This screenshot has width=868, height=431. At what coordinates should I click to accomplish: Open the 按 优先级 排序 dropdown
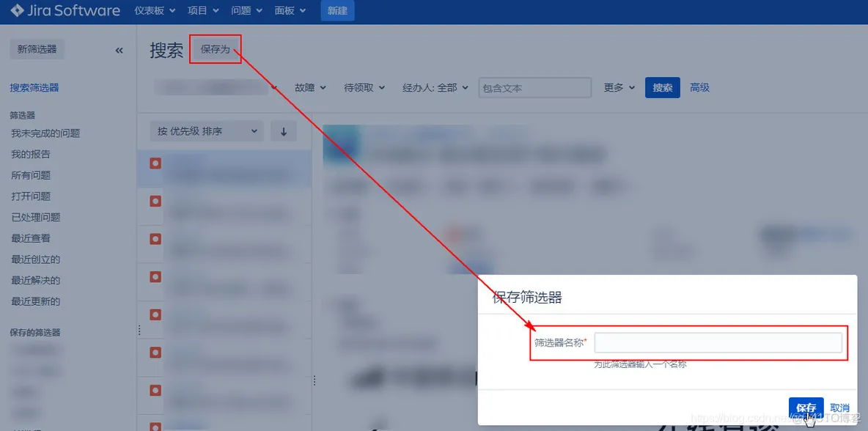click(x=207, y=132)
